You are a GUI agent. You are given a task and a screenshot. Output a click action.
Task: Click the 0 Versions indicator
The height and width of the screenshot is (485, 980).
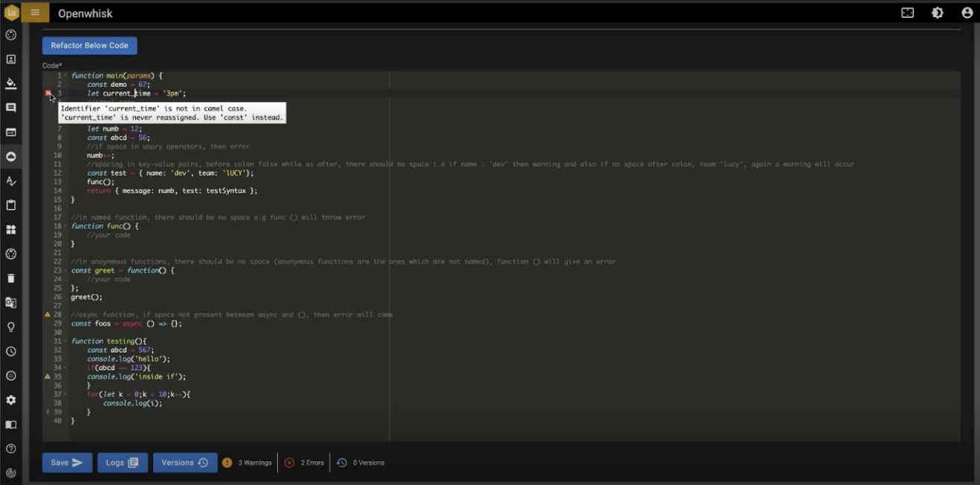coord(361,463)
